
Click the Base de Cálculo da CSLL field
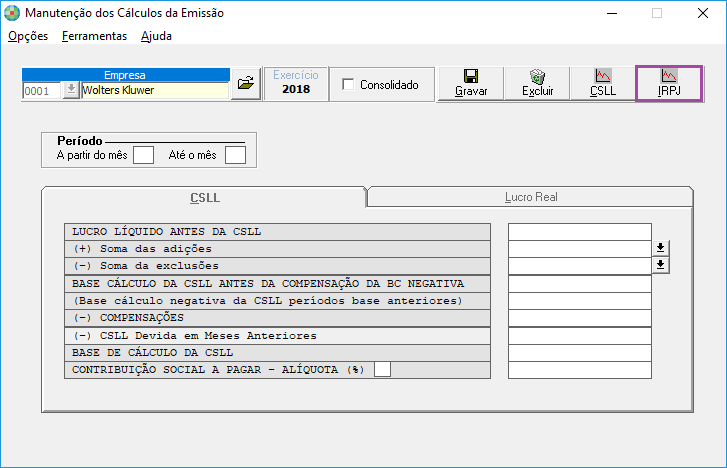point(580,353)
